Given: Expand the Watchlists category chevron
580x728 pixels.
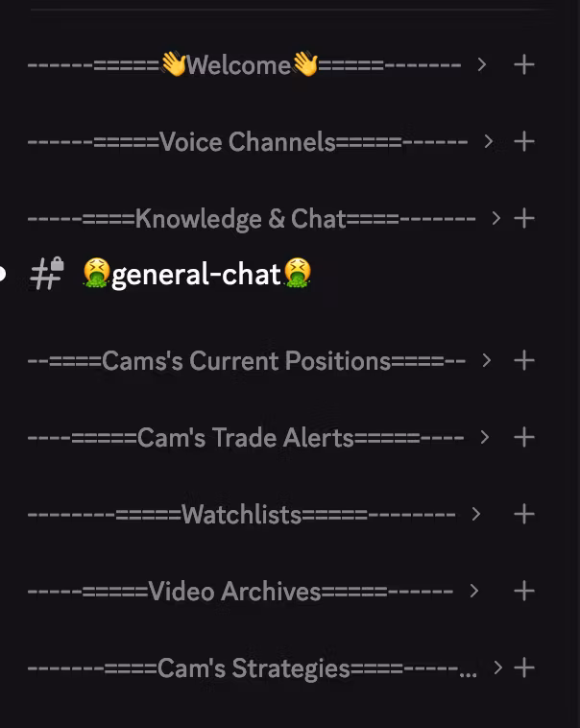Looking at the screenshot, I should [x=475, y=514].
